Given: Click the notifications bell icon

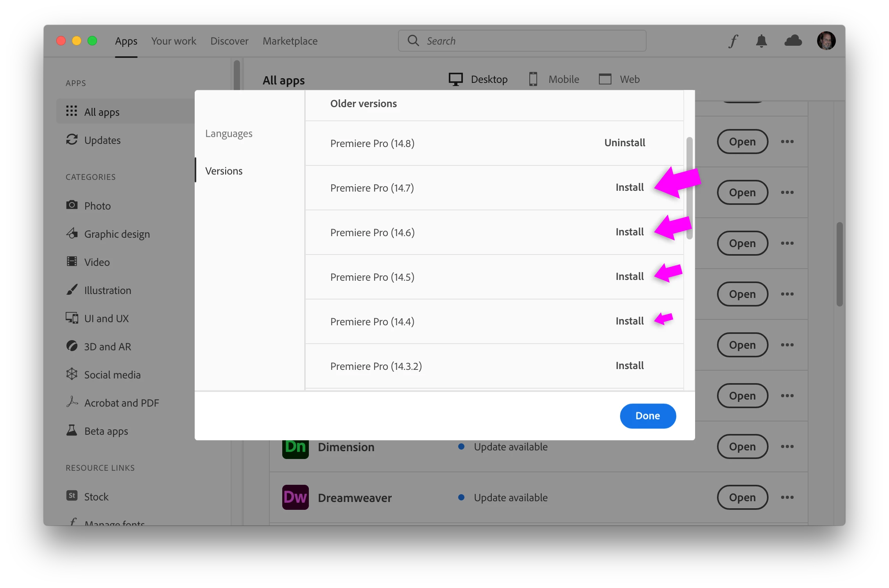Looking at the screenshot, I should tap(761, 41).
